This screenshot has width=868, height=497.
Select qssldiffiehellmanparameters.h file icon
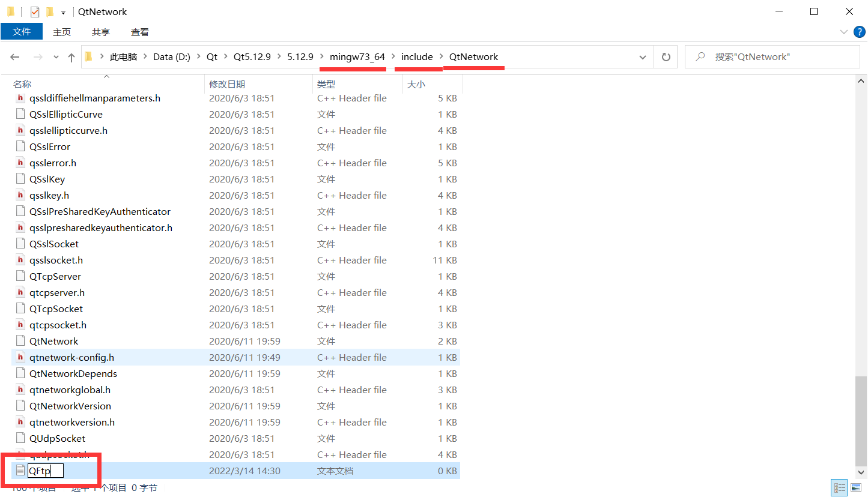(x=20, y=98)
